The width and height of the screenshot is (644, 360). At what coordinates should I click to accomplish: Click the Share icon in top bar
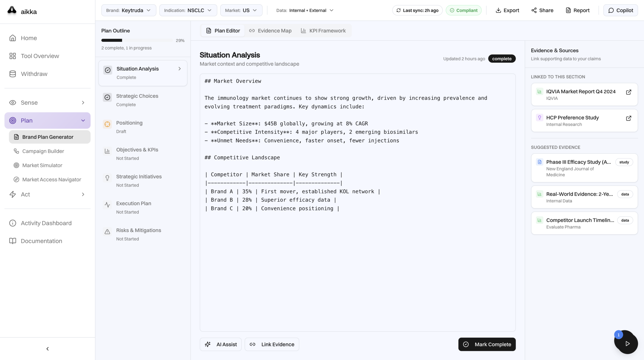point(534,10)
